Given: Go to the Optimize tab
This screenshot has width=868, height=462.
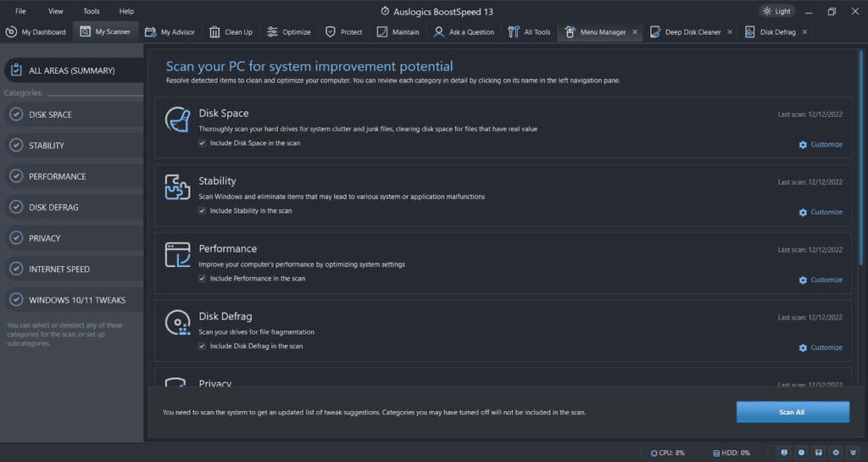Looking at the screenshot, I should pos(288,32).
